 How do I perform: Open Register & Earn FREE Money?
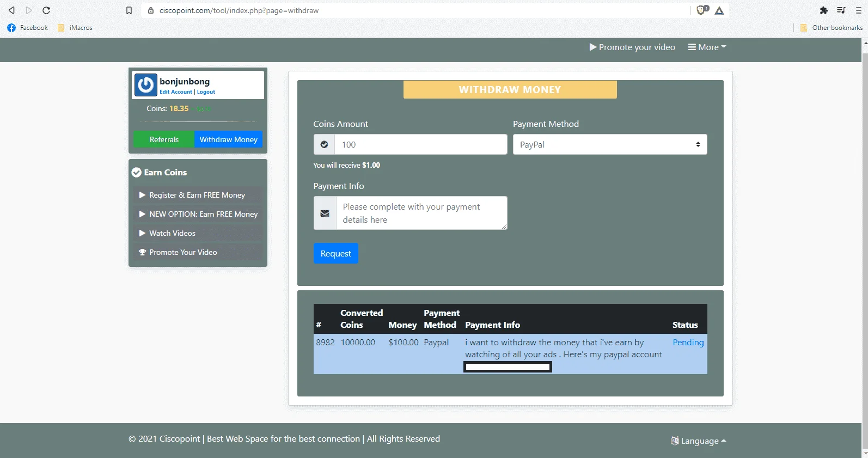point(198,195)
